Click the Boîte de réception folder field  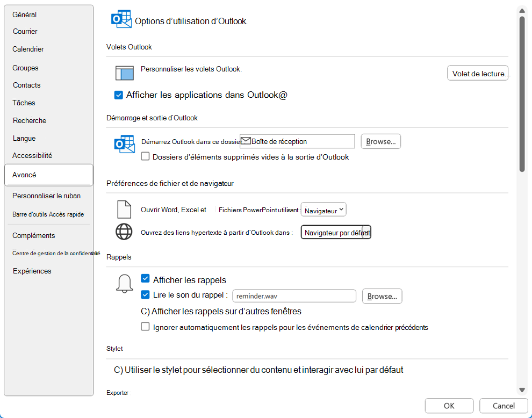point(297,141)
